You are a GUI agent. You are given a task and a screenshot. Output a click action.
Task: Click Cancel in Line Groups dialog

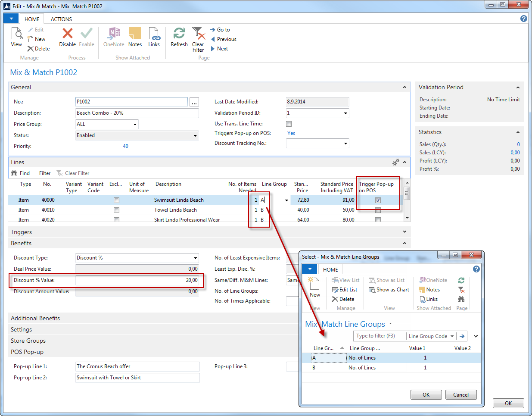(460, 395)
